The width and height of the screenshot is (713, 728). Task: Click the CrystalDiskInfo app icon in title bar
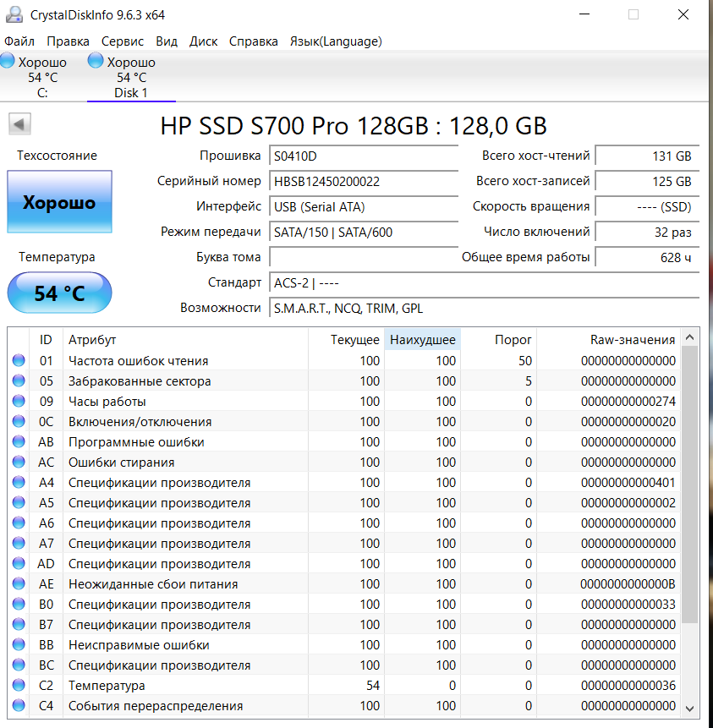14,15
